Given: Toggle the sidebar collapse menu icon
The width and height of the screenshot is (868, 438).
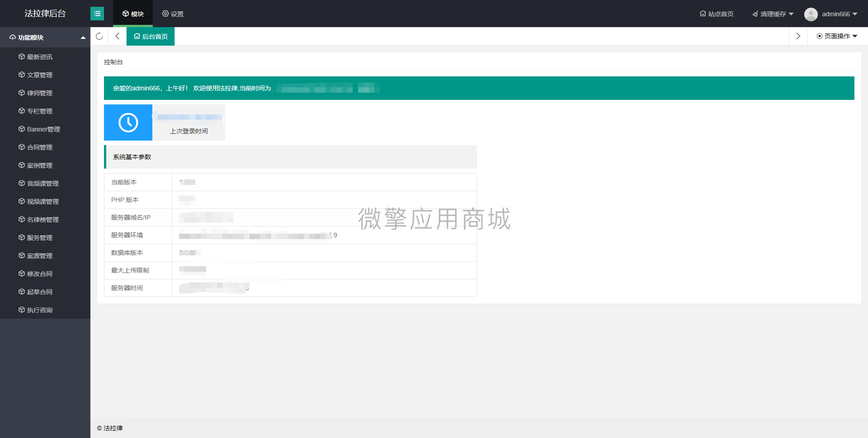Looking at the screenshot, I should pyautogui.click(x=97, y=14).
